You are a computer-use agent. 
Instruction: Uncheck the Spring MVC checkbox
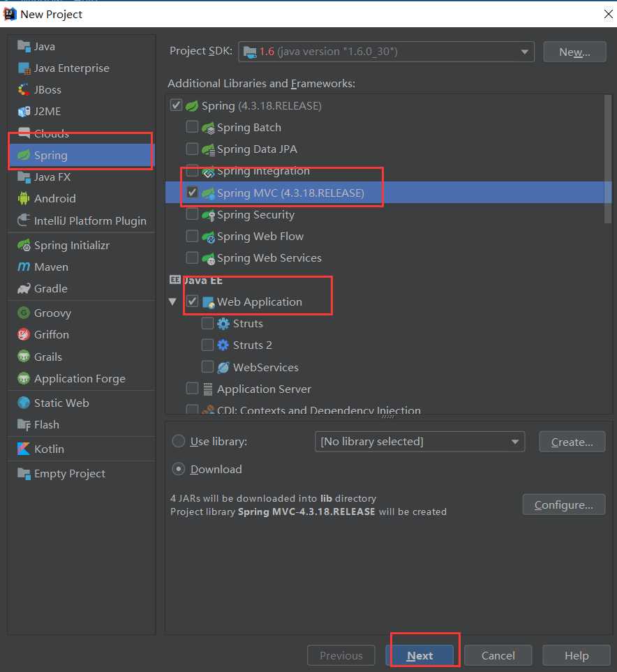pyautogui.click(x=192, y=192)
